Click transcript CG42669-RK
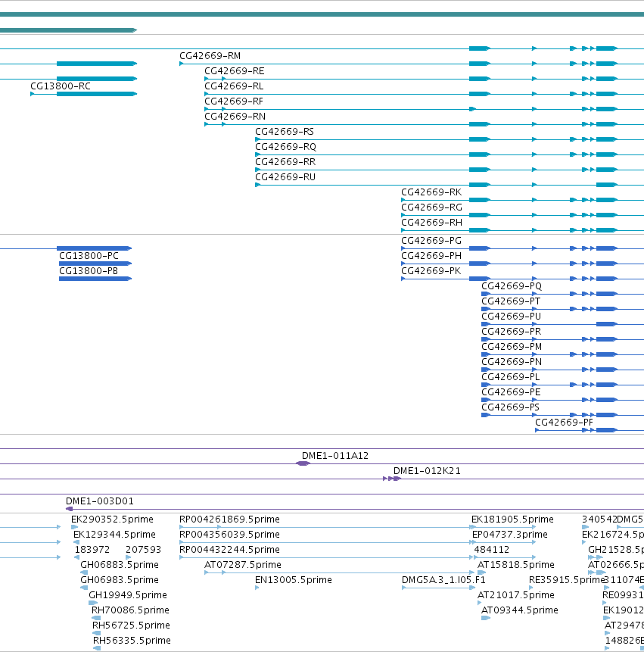 431,192
